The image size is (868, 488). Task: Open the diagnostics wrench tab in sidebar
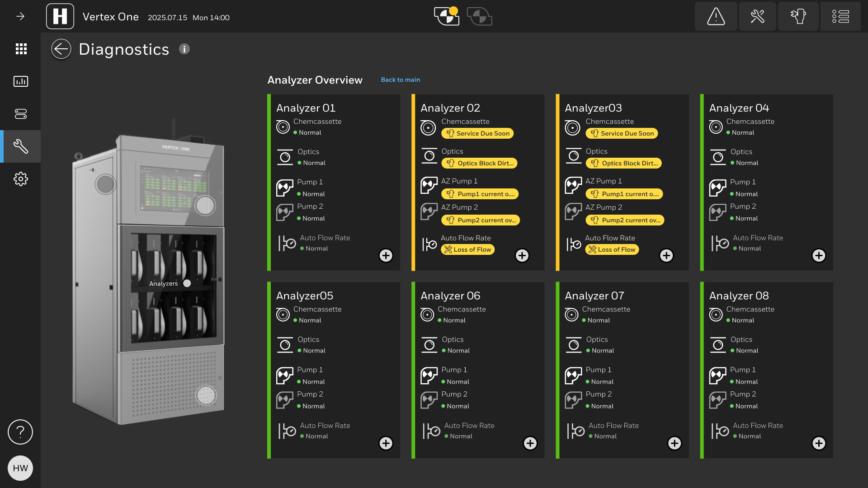(21, 146)
